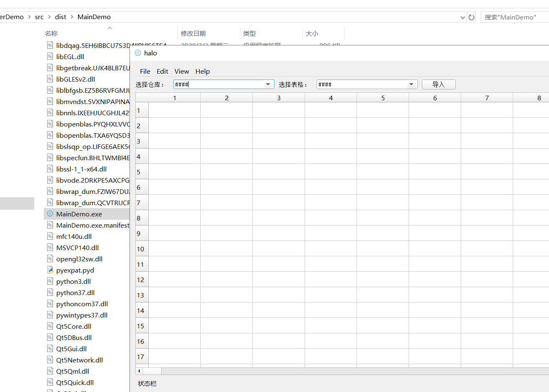The height and width of the screenshot is (392, 549).
Task: Click the Explorer search box
Action: point(515,17)
